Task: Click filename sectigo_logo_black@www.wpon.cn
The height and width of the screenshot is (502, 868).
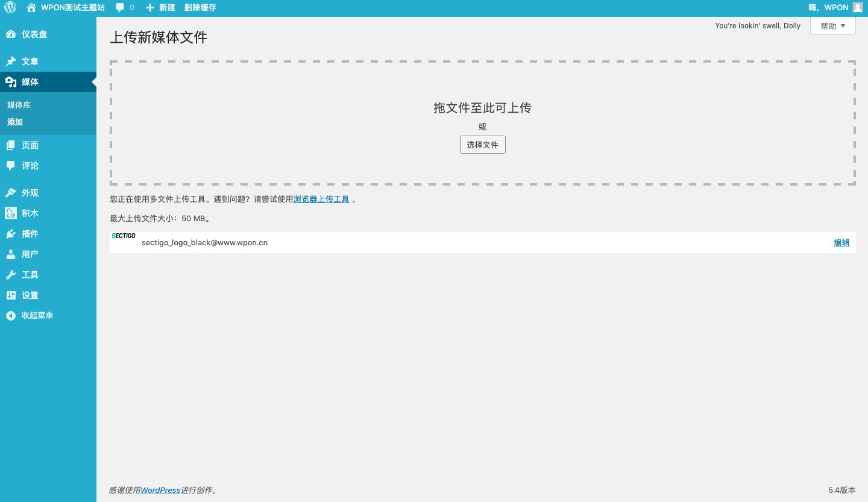Action: (204, 243)
